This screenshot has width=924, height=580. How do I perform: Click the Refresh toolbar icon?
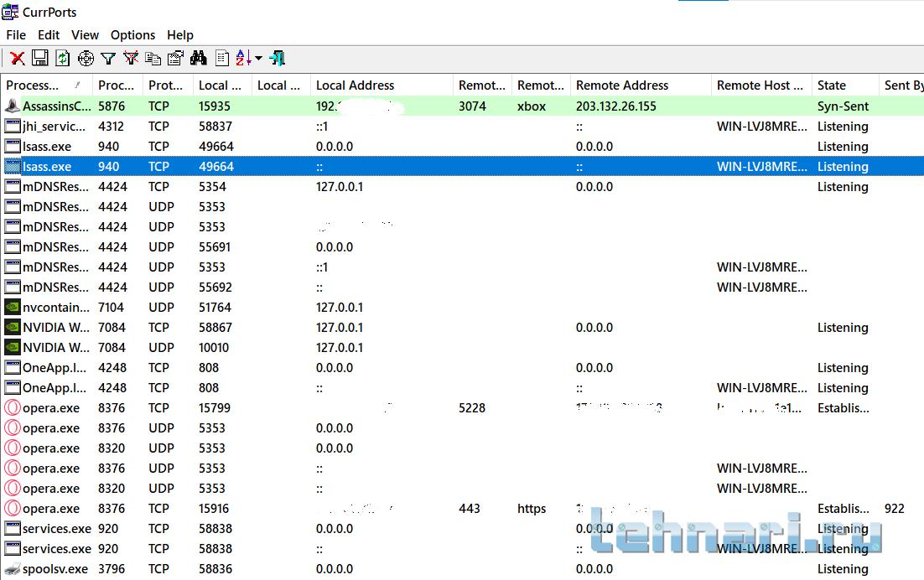[62, 58]
